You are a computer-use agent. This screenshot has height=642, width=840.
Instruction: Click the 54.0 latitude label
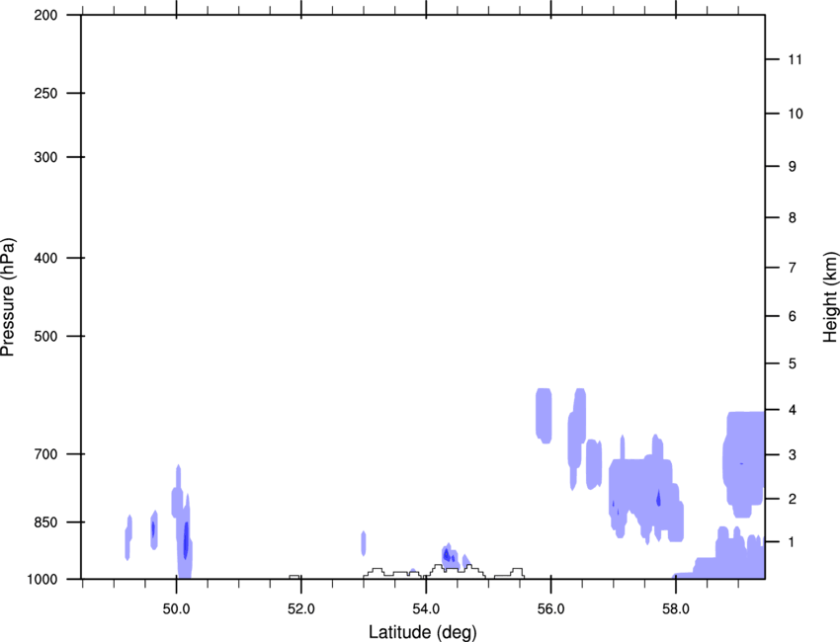426,609
